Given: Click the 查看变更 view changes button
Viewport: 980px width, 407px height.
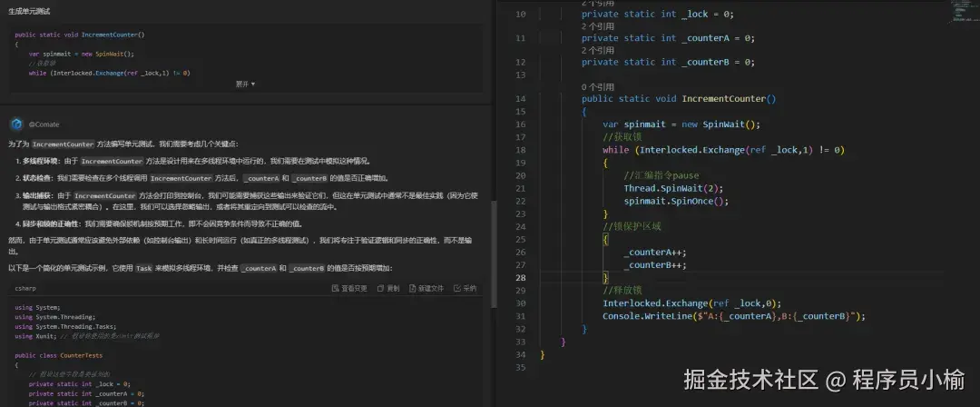Looking at the screenshot, I should [x=349, y=289].
